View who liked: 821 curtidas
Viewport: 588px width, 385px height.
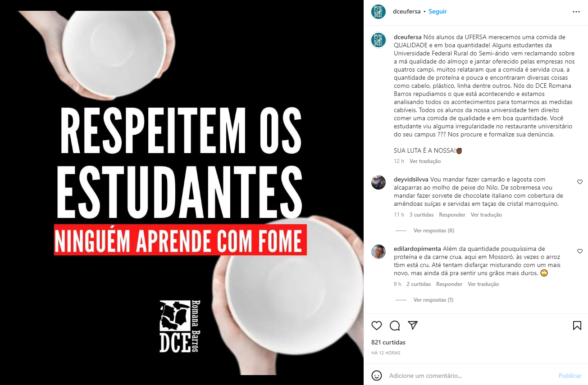[388, 342]
